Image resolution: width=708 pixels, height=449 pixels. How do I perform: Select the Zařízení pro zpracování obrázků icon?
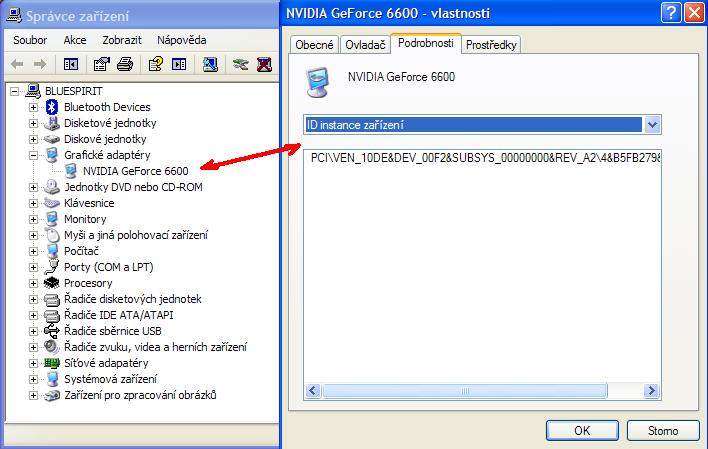click(x=52, y=395)
